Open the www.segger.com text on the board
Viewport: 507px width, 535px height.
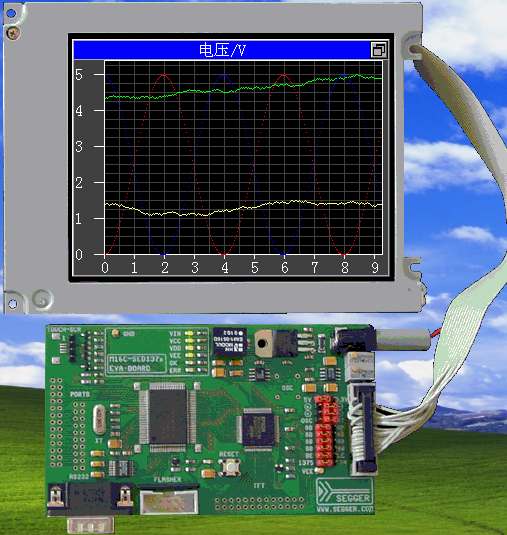click(345, 509)
